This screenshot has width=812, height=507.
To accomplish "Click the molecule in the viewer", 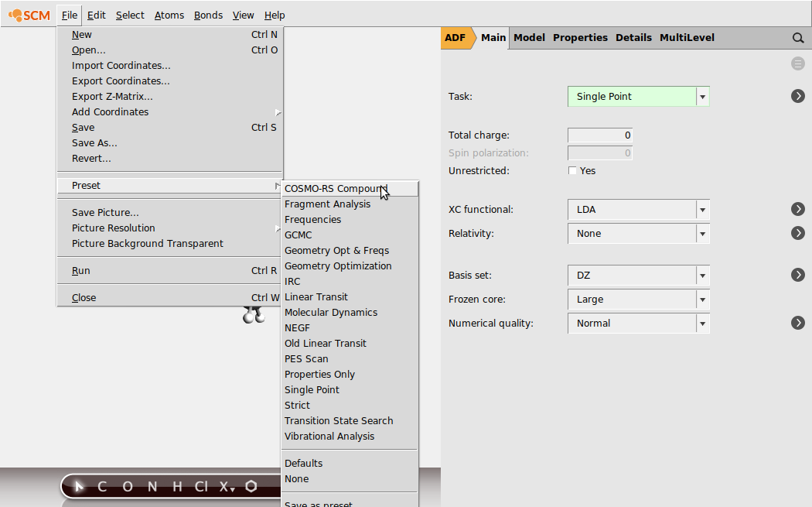I will [254, 315].
